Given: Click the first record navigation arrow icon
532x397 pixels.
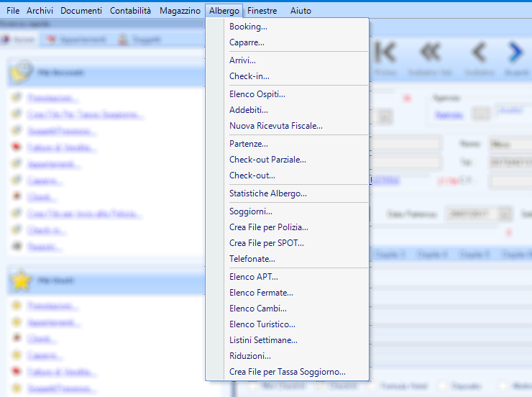Looking at the screenshot, I should pyautogui.click(x=386, y=52).
